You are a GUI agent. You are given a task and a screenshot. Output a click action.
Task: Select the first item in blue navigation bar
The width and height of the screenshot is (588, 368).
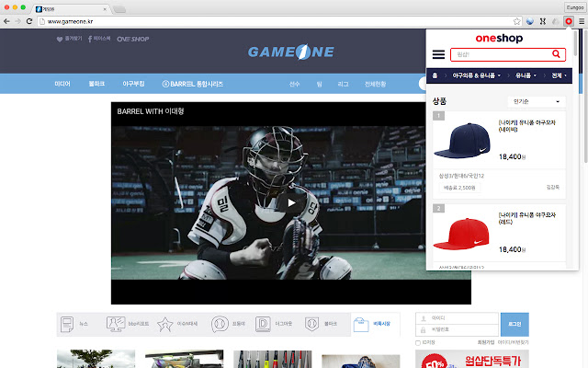click(62, 84)
